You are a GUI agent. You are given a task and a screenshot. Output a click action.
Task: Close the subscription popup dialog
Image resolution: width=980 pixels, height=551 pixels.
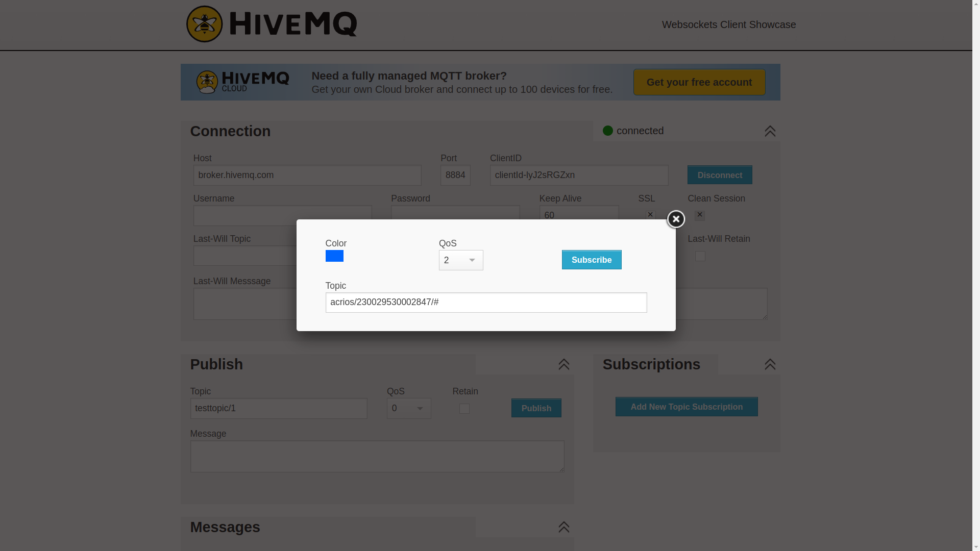(x=676, y=219)
